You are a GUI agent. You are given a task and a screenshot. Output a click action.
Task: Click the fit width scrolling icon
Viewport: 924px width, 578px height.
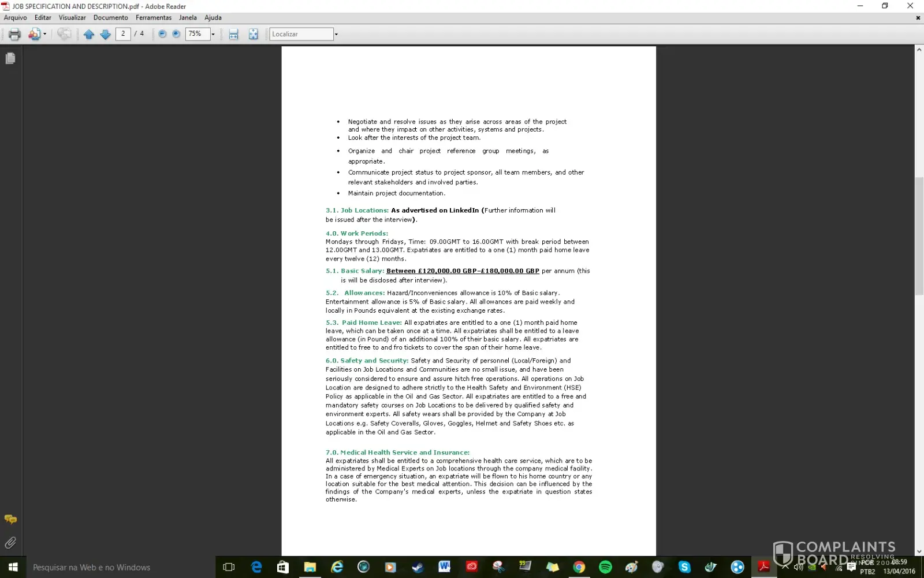[x=233, y=34]
